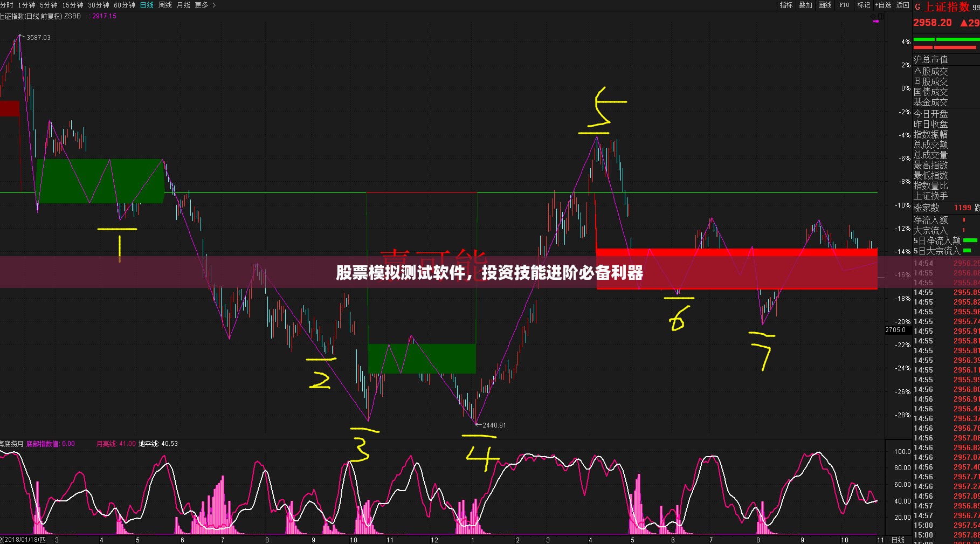The image size is (980, 544).
Task: Select the 5分钟 period tab
Action: [49, 5]
